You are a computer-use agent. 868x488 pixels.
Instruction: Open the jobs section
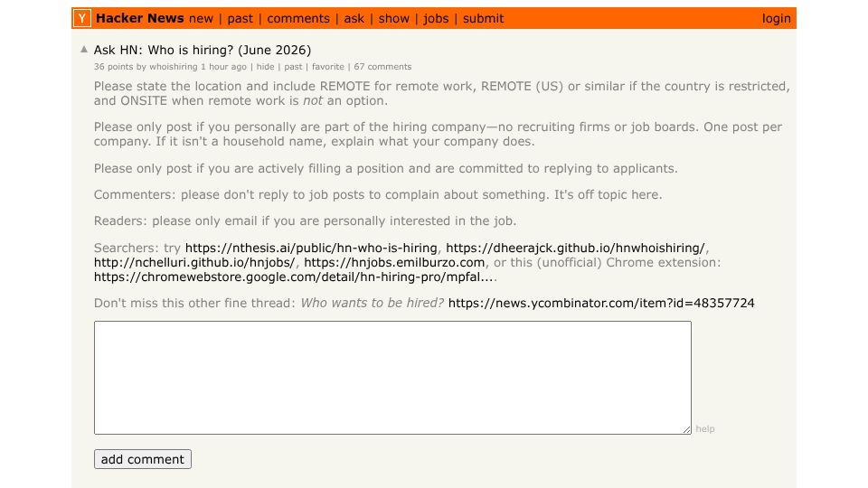point(436,19)
